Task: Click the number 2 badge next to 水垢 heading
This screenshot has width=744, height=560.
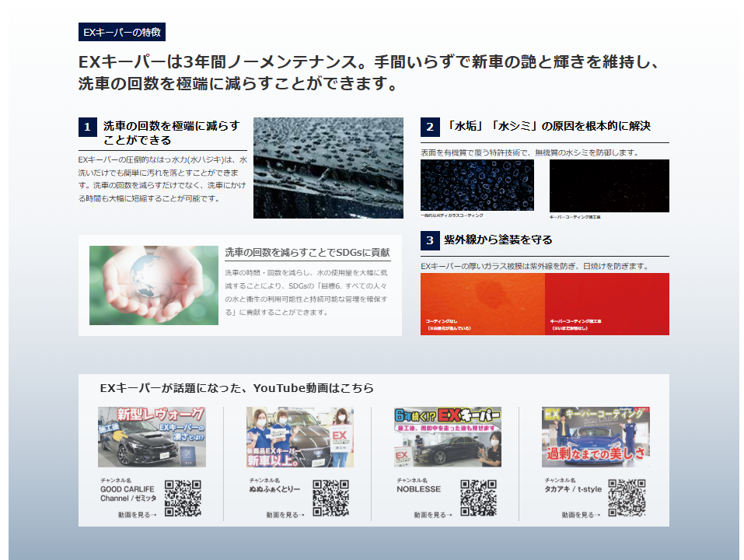Action: (x=429, y=127)
